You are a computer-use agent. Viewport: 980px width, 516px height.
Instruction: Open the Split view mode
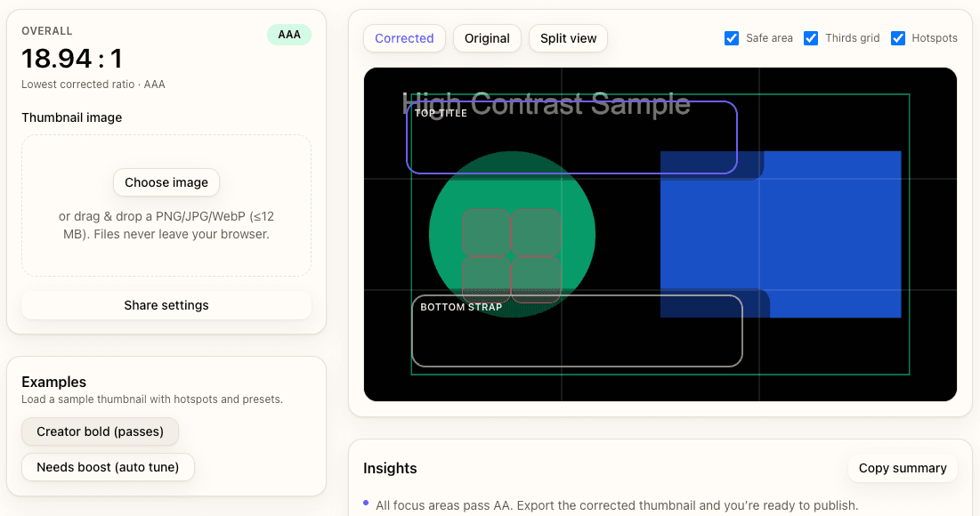pos(568,38)
